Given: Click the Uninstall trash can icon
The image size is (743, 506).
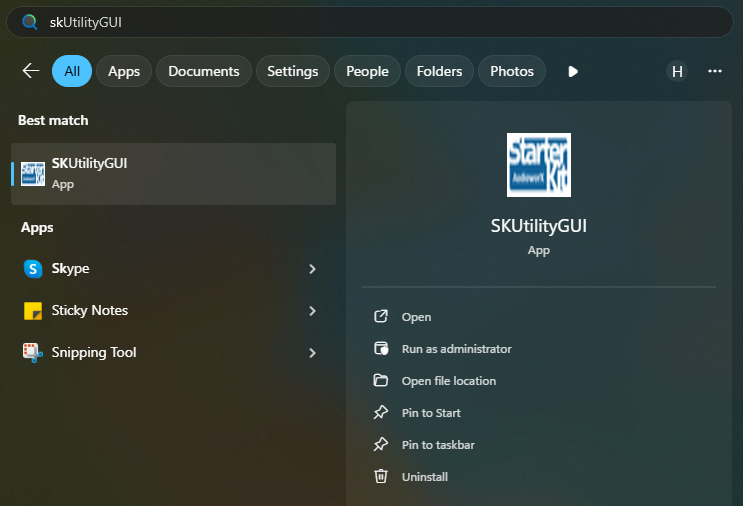Looking at the screenshot, I should pyautogui.click(x=381, y=476).
